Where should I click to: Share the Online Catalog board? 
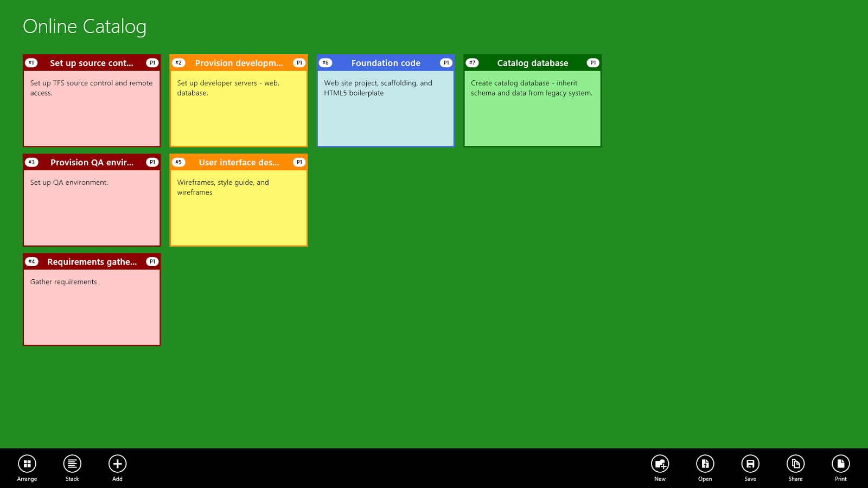tap(795, 464)
